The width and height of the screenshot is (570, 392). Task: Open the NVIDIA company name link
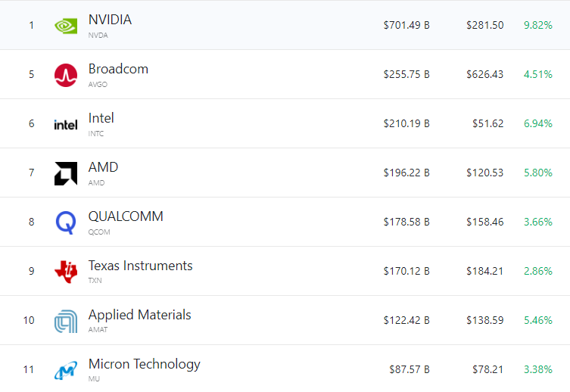coord(110,20)
